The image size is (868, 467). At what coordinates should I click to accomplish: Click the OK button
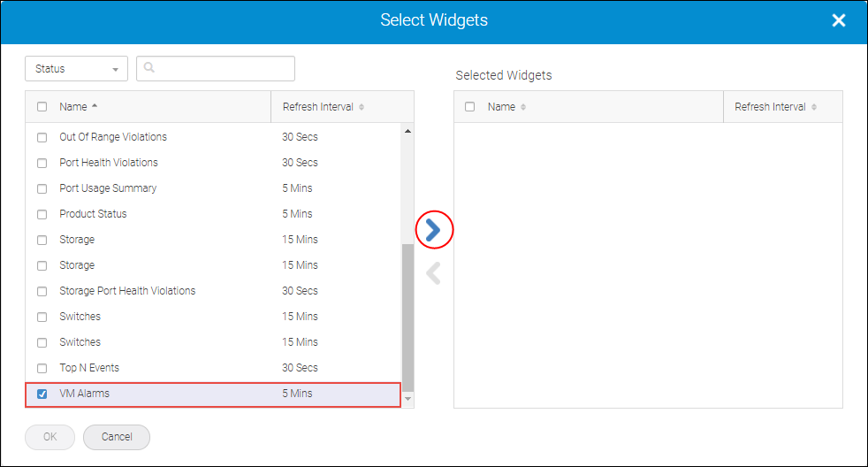pos(49,437)
